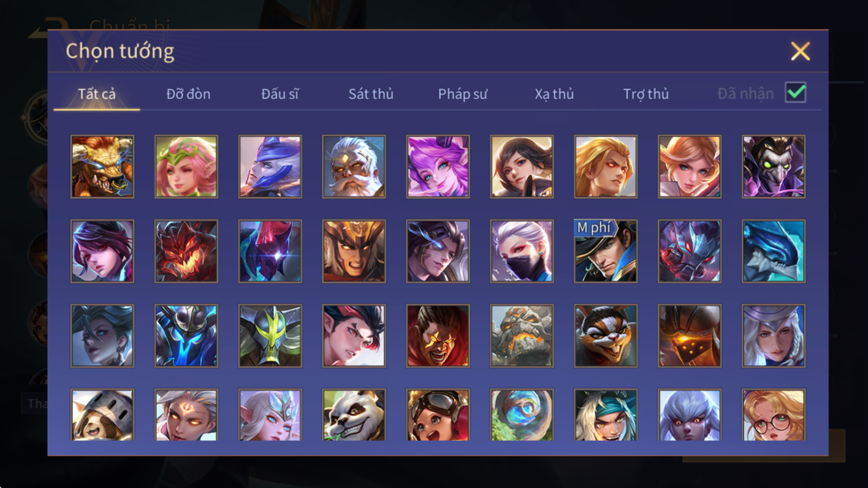Choose the panda hero portrait

tap(354, 415)
